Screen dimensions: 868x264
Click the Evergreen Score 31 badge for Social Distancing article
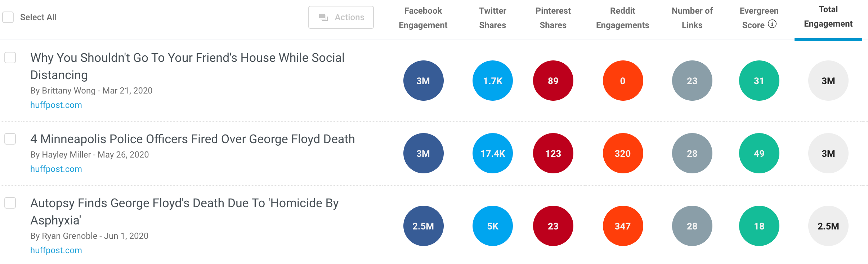click(759, 81)
